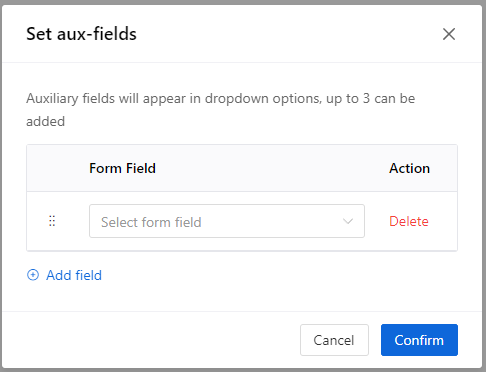Click the Action column header
This screenshot has height=372, width=487.
click(409, 168)
